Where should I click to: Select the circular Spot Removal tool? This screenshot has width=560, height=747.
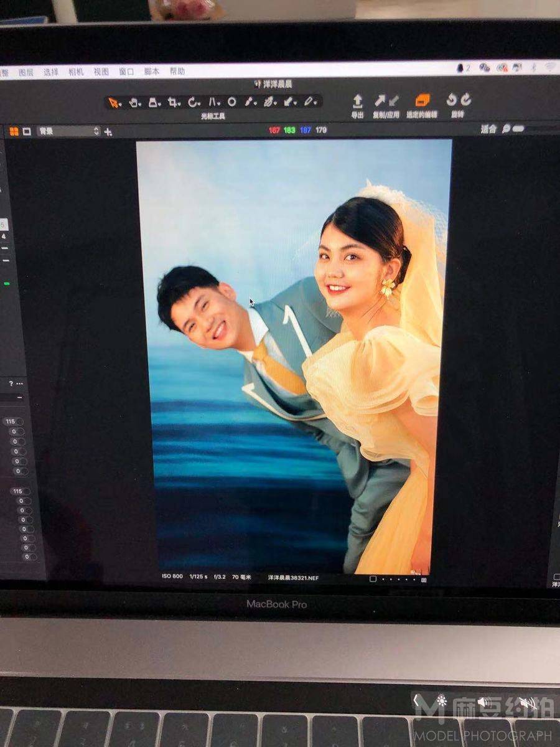(231, 101)
